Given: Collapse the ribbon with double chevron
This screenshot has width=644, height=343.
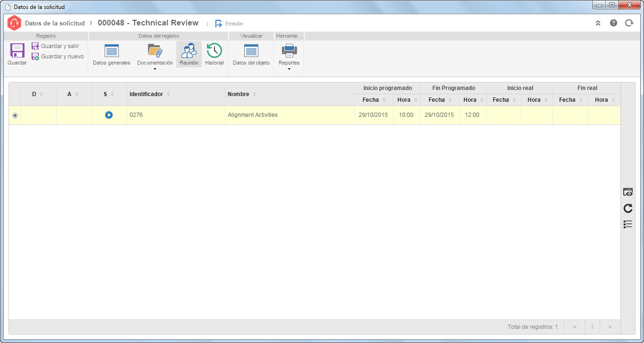Looking at the screenshot, I should (598, 23).
